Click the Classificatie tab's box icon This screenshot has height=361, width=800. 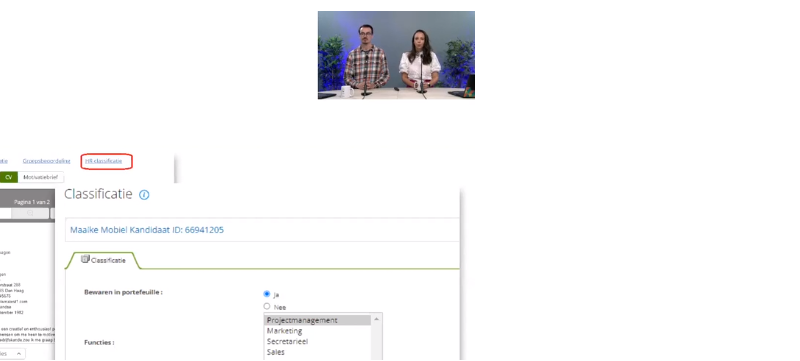[85, 259]
